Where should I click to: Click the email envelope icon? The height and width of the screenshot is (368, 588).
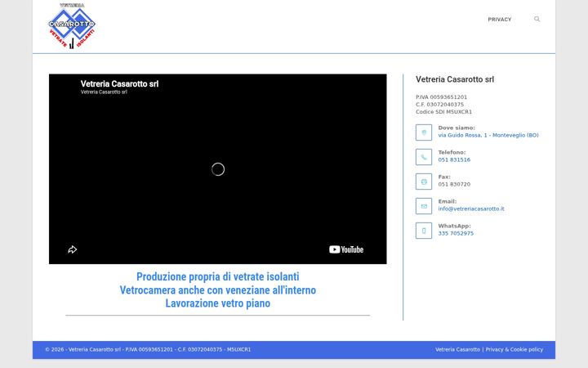[x=424, y=206]
